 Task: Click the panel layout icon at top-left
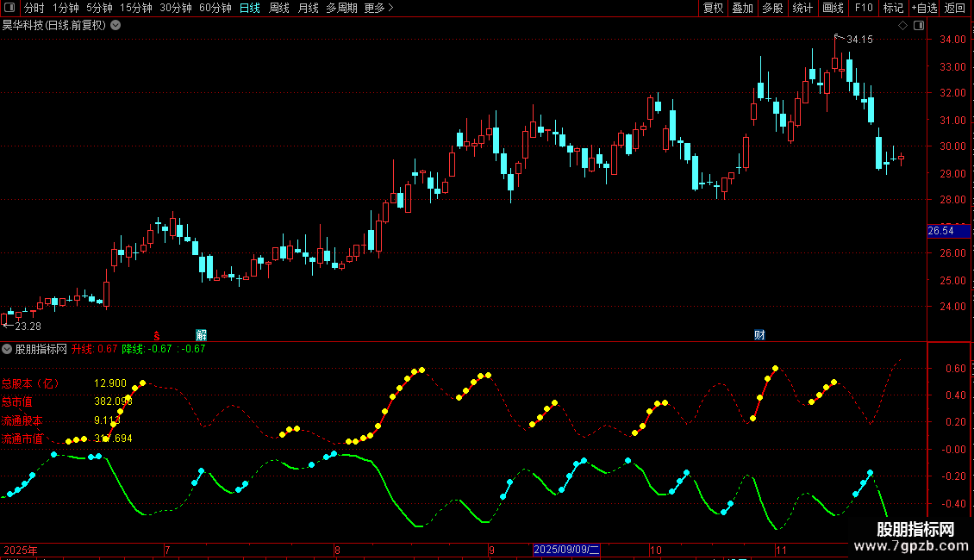tap(9, 8)
